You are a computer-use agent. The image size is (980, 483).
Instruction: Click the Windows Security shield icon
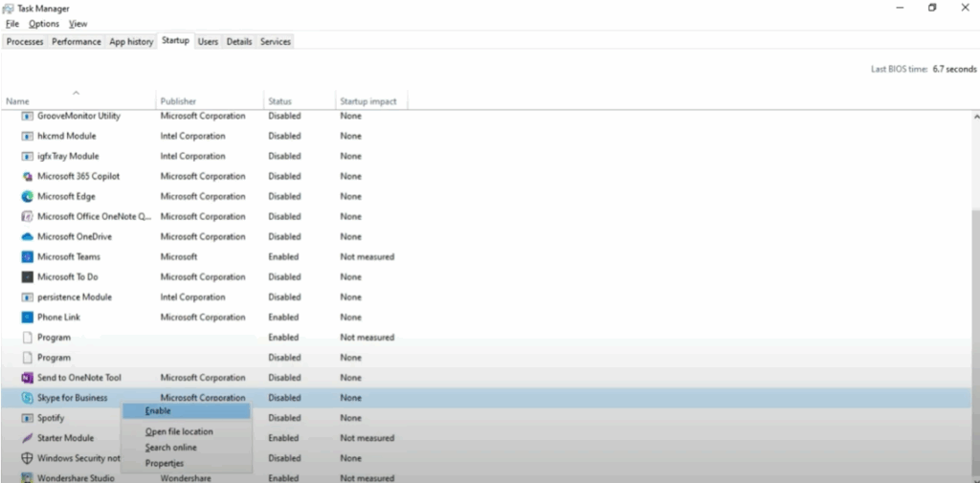coord(27,458)
